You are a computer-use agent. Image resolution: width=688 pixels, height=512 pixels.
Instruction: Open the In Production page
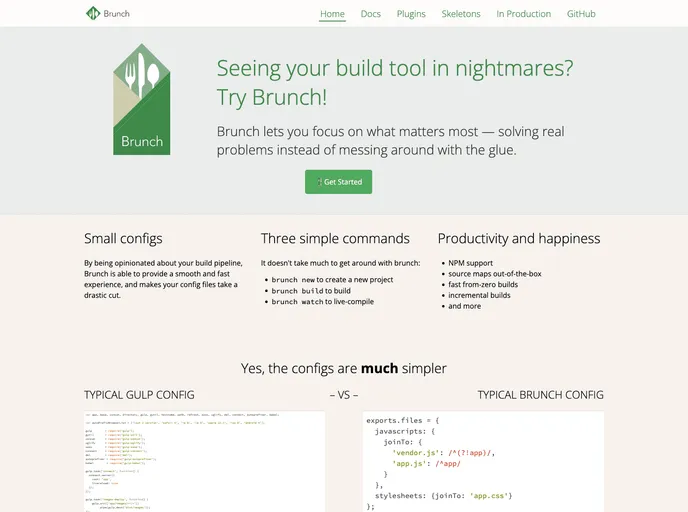[523, 14]
